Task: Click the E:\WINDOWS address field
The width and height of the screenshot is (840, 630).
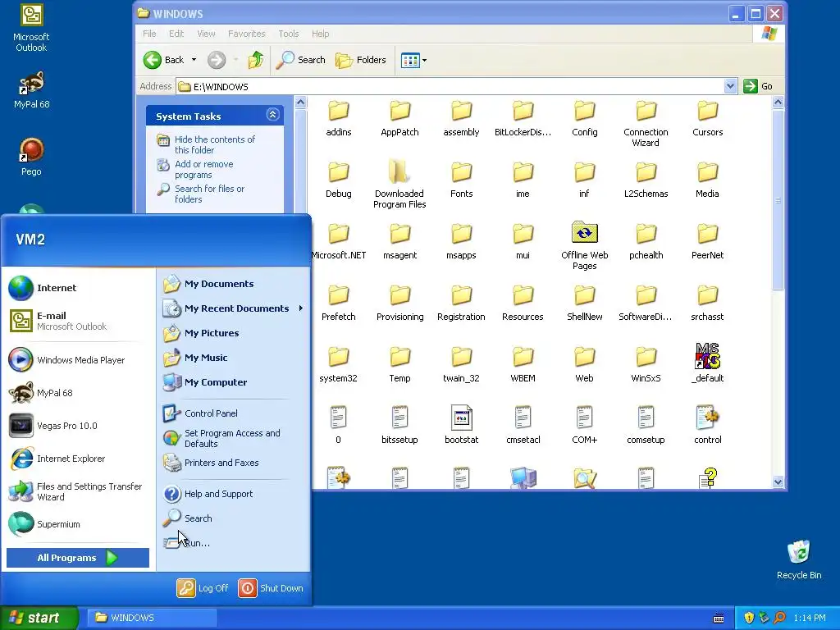Action: [450, 86]
